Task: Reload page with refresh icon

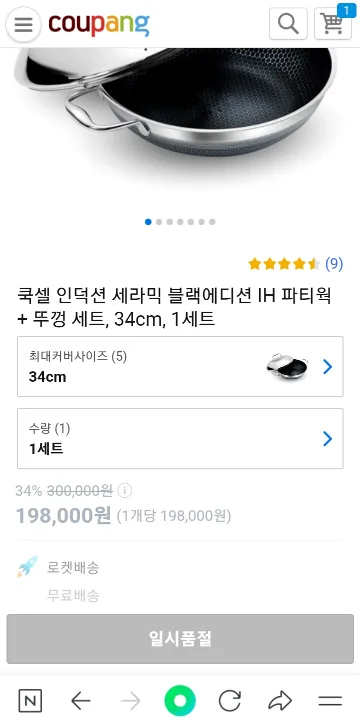Action: 230,701
